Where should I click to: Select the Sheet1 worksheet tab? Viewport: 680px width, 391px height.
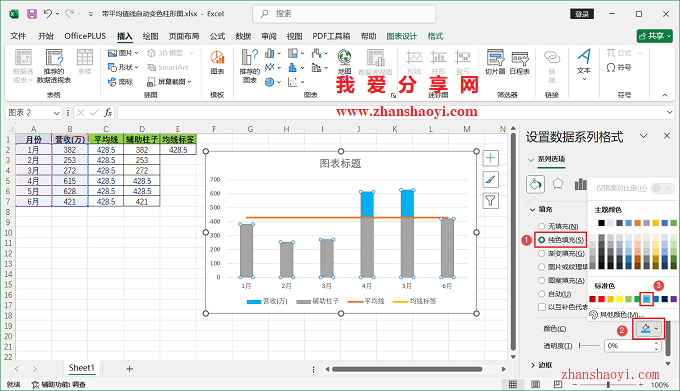coord(81,368)
